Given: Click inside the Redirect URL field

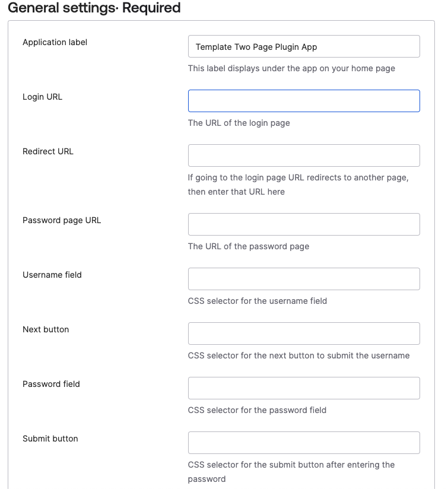Looking at the screenshot, I should click(304, 155).
